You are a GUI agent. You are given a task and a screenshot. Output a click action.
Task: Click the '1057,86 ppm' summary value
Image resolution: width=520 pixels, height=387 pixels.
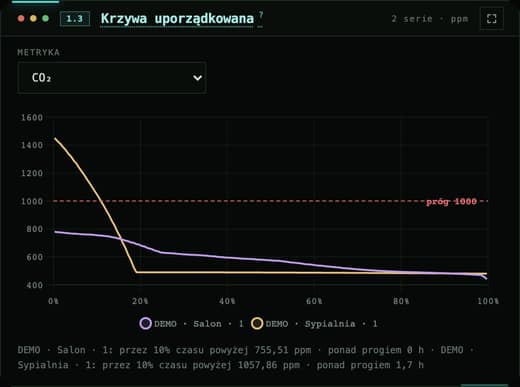click(x=269, y=365)
